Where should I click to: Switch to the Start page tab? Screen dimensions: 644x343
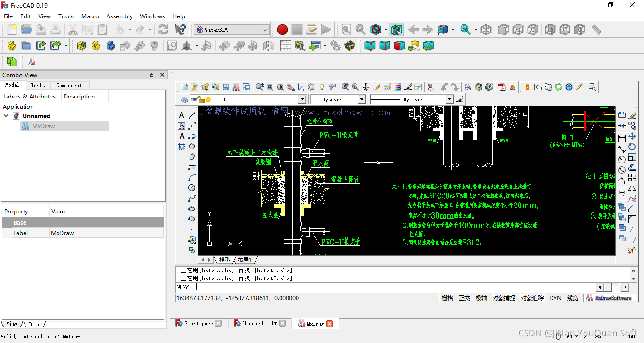click(198, 323)
